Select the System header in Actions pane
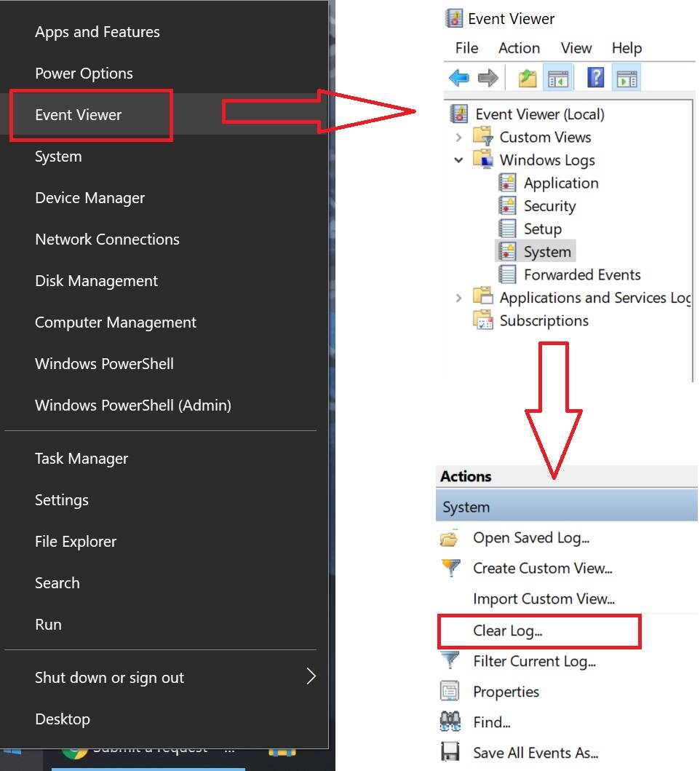 [x=567, y=507]
